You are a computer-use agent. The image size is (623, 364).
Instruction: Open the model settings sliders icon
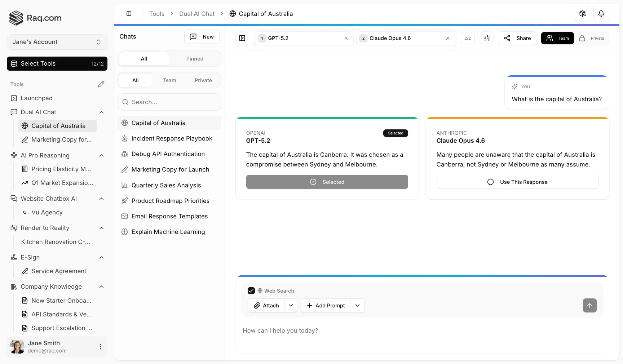pyautogui.click(x=487, y=38)
